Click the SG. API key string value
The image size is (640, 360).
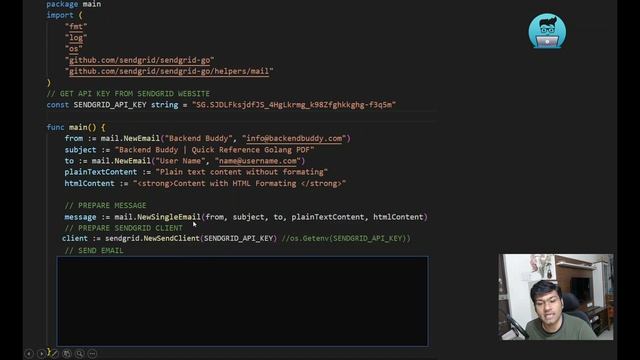tap(294, 105)
